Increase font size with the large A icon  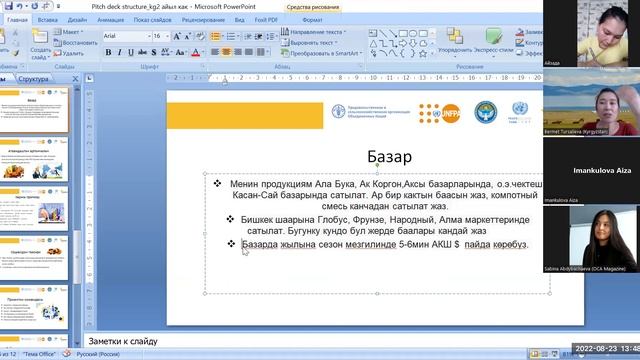(x=177, y=36)
